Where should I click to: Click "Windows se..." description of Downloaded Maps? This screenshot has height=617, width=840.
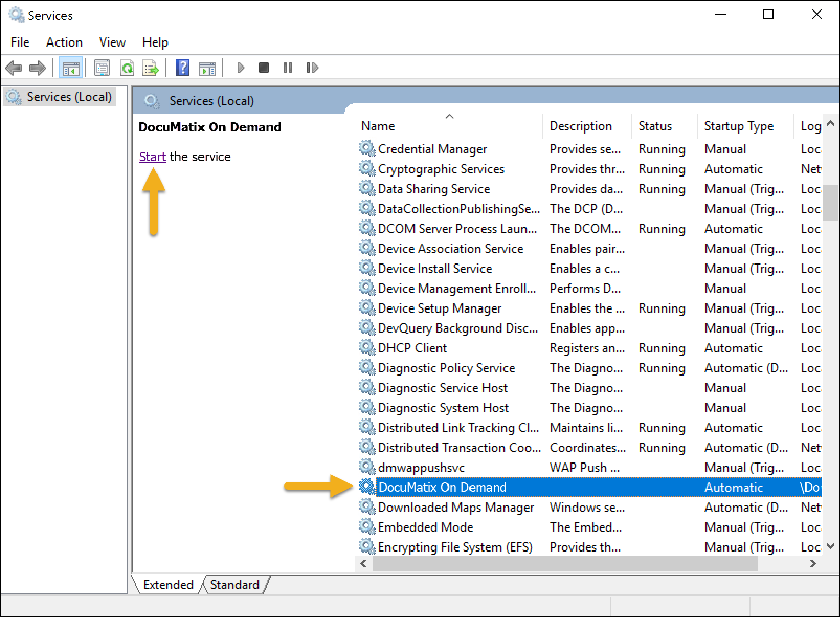[x=587, y=507]
